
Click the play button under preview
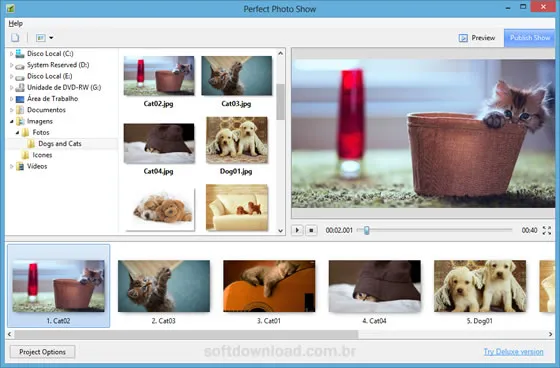[297, 230]
